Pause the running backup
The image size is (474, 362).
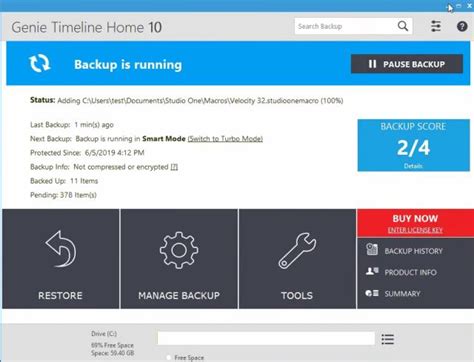(407, 64)
